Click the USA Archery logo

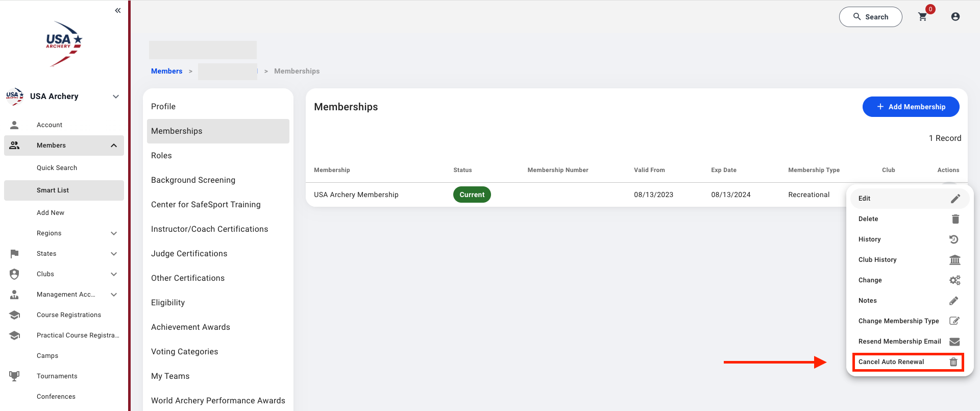tap(64, 44)
